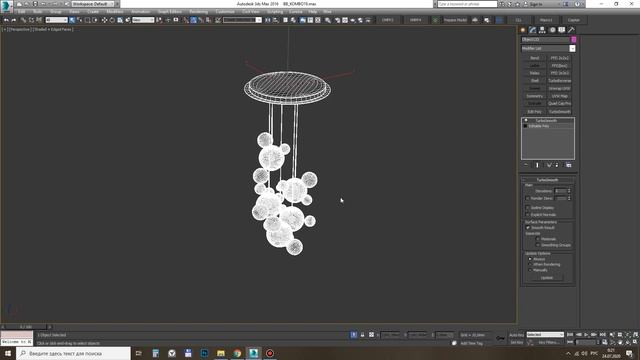Open the selection filter dropdown

coord(56,20)
